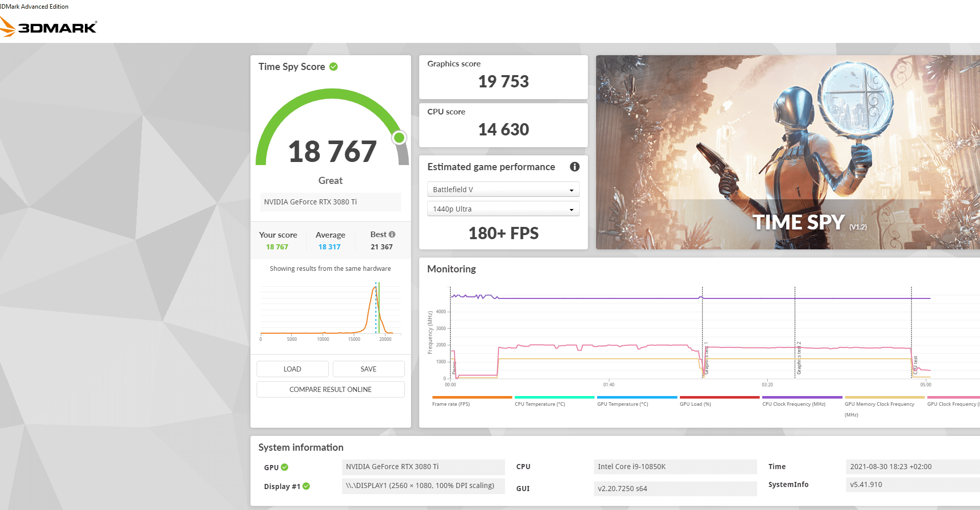
Task: Click the CPU score value 14 630
Action: tap(504, 129)
